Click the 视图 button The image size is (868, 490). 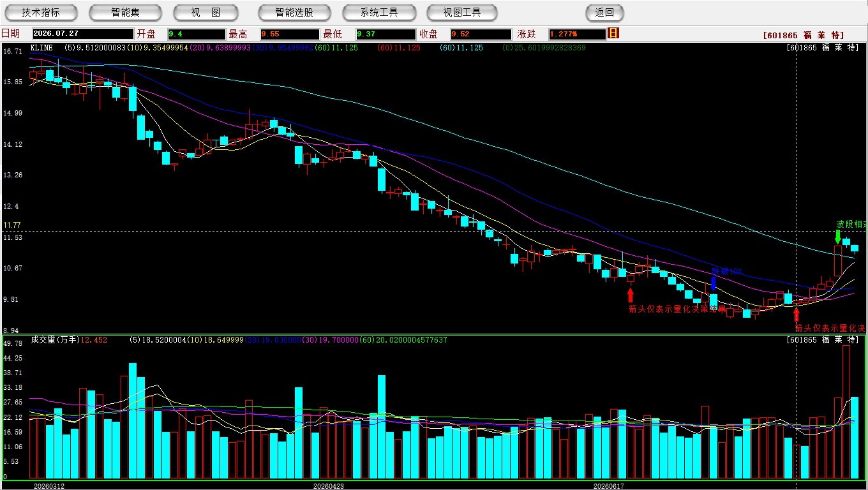[206, 12]
